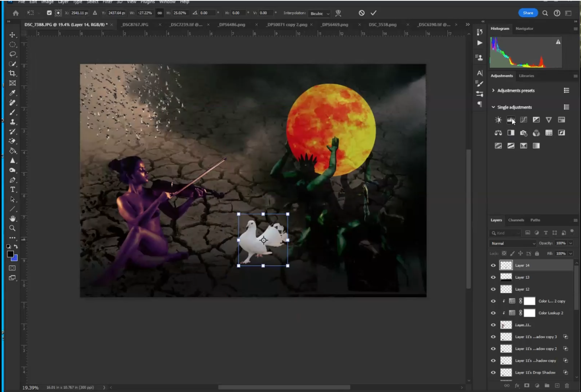Select the Crop tool
Image resolution: width=581 pixels, height=392 pixels.
click(12, 74)
